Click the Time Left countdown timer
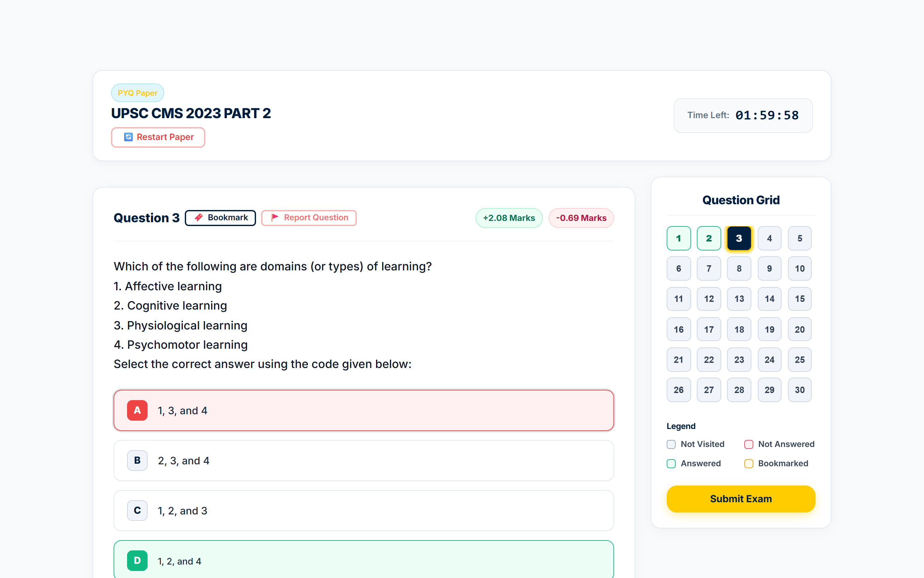Image resolution: width=924 pixels, height=578 pixels. pyautogui.click(x=743, y=116)
